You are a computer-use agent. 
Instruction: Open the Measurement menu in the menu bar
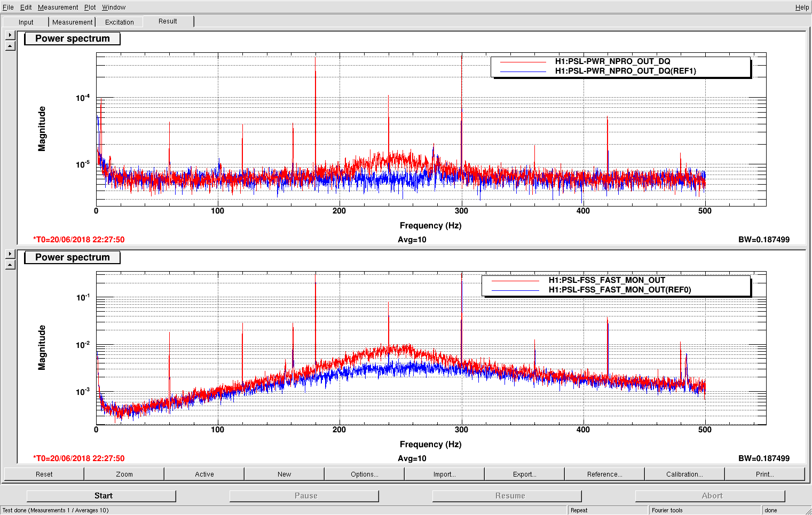(58, 7)
